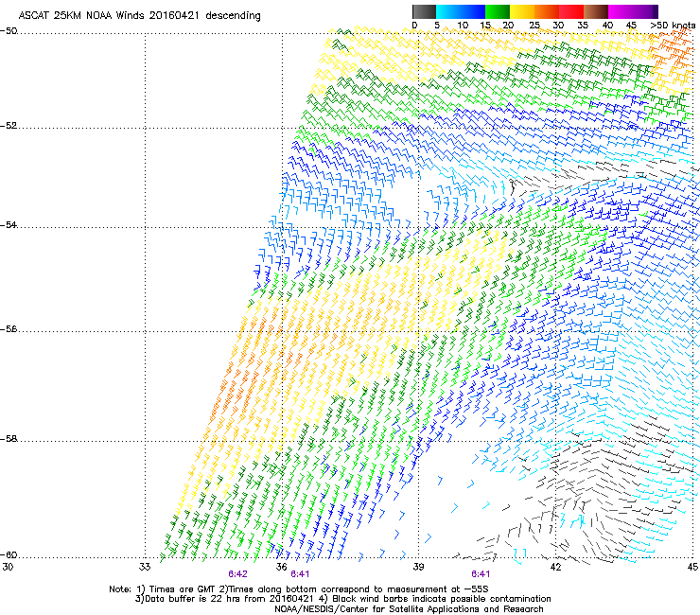
Task: Click the orange 25-30 knots legend swatch
Action: click(x=547, y=11)
